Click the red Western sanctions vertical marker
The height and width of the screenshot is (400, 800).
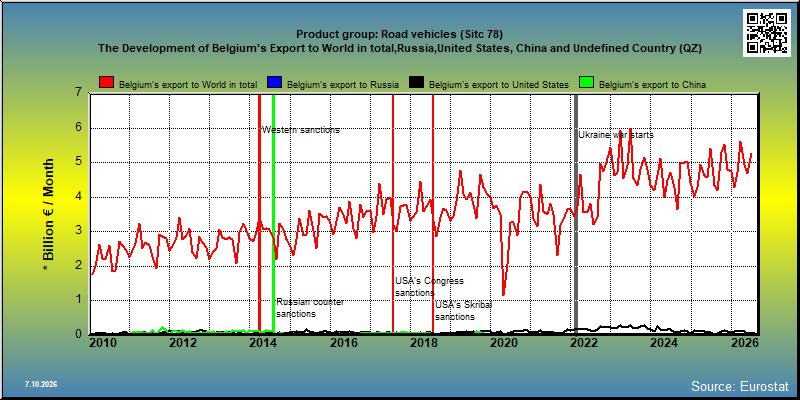[x=259, y=213]
